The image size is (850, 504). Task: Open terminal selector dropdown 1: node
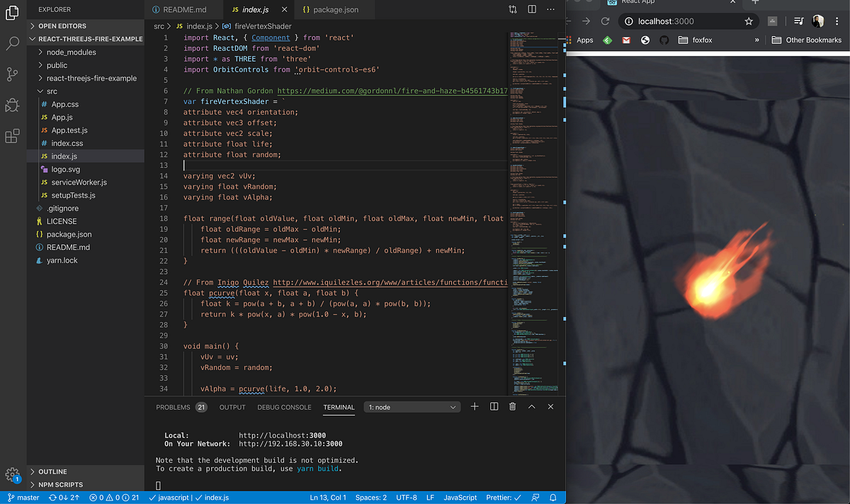point(412,407)
